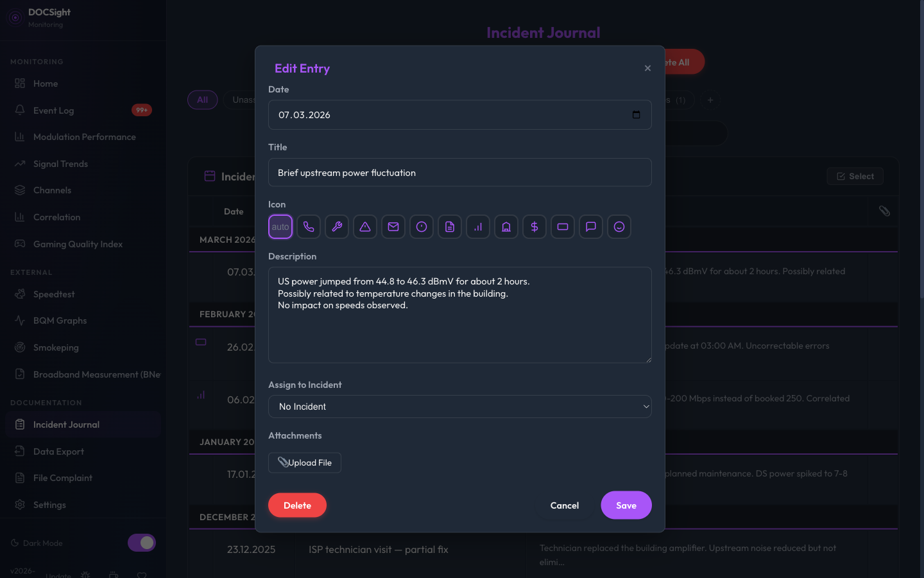Open the Gaming Quality Index page

[x=77, y=244]
